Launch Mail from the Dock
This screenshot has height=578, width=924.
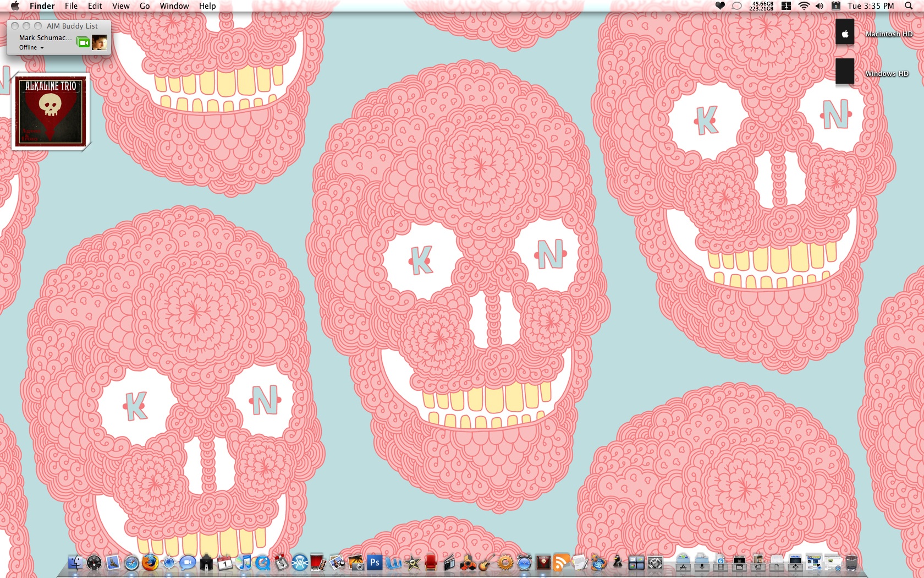[x=113, y=563]
